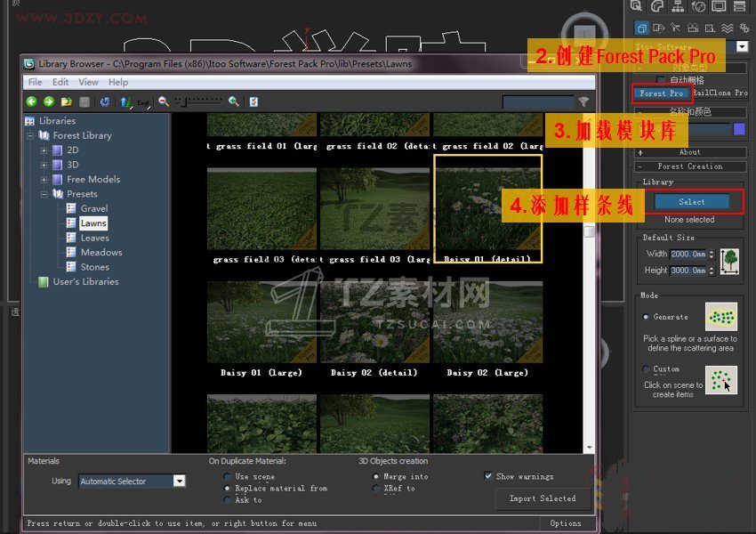Go forward with the green right arrow
The height and width of the screenshot is (534, 756).
(49, 101)
